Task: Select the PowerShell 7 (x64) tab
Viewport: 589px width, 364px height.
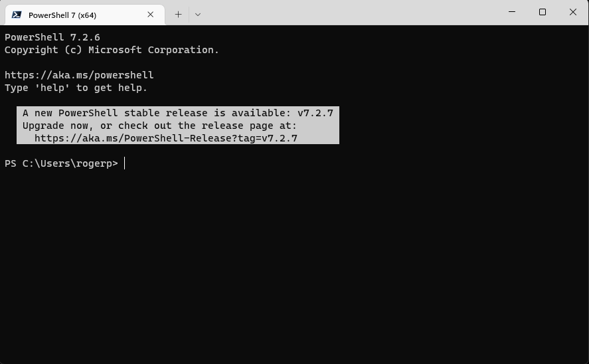Action: pyautogui.click(x=85, y=15)
